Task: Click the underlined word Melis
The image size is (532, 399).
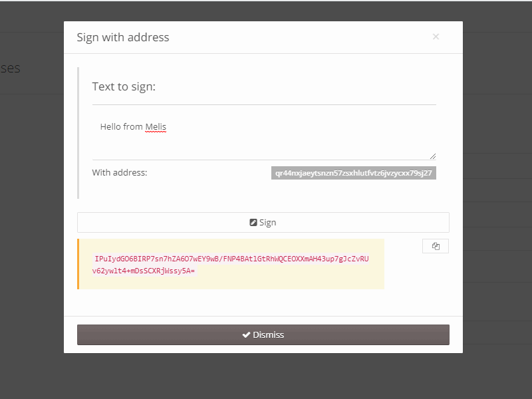Action: (156, 127)
